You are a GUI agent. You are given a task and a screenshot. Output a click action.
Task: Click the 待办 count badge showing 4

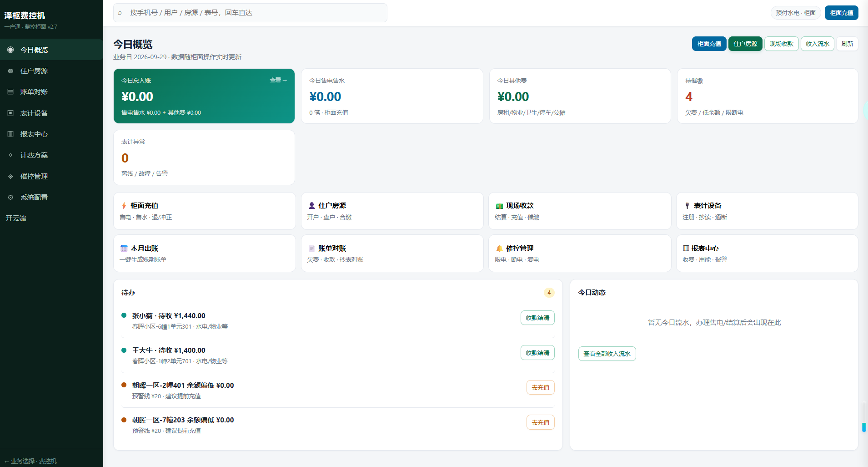point(549,293)
